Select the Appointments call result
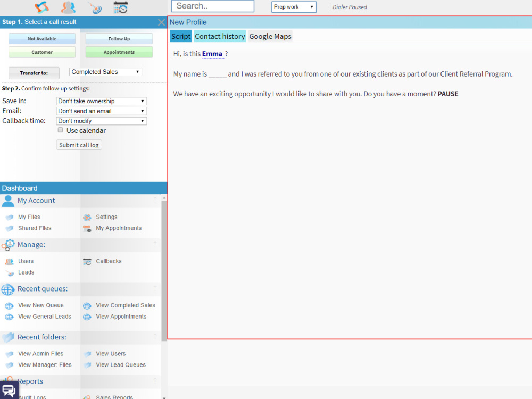Viewport: 532px width, 399px height. (119, 52)
